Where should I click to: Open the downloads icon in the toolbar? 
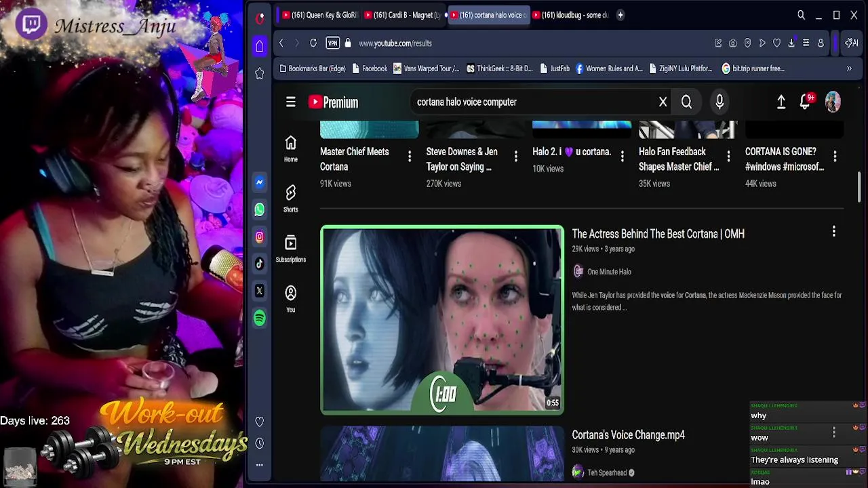(791, 43)
